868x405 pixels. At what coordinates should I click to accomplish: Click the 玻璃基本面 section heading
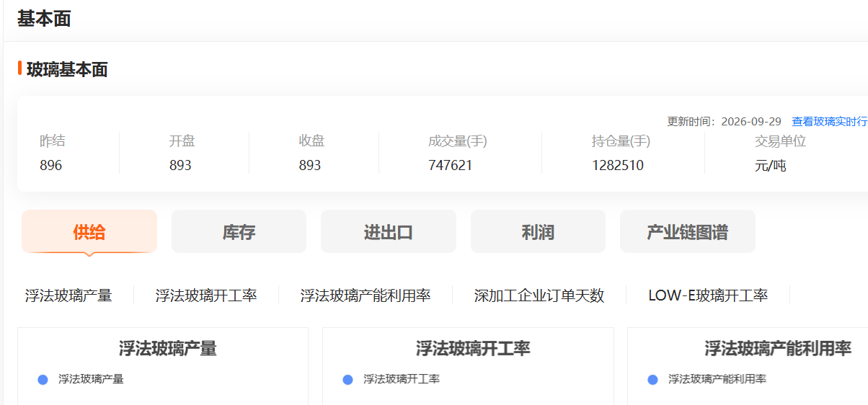coord(67,69)
